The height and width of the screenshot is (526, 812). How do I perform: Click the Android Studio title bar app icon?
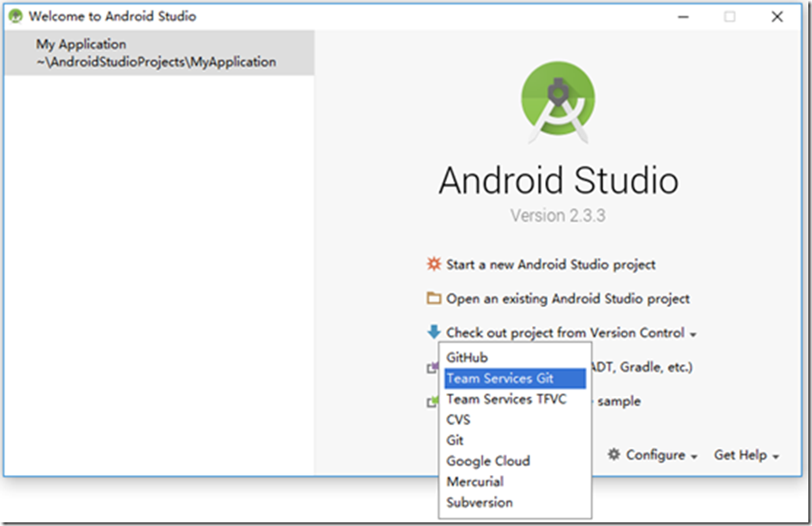click(x=15, y=16)
